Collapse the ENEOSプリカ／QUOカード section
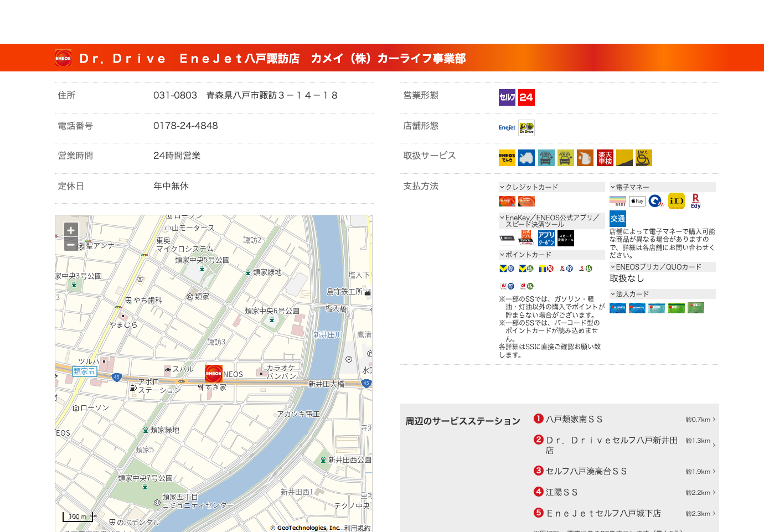Viewport: 764px width, 532px height. (662, 267)
